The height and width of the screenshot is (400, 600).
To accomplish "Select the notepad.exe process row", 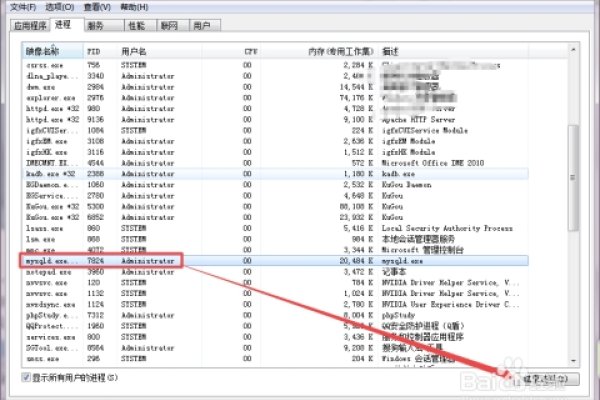I will 276,272.
